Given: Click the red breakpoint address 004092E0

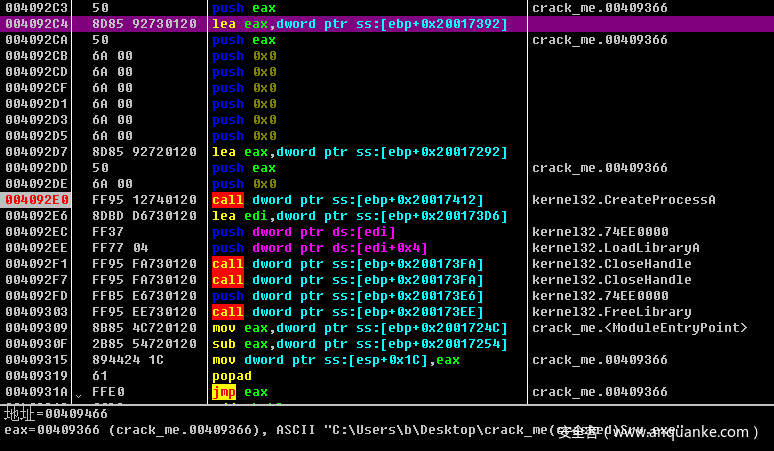Looking at the screenshot, I should pos(36,200).
